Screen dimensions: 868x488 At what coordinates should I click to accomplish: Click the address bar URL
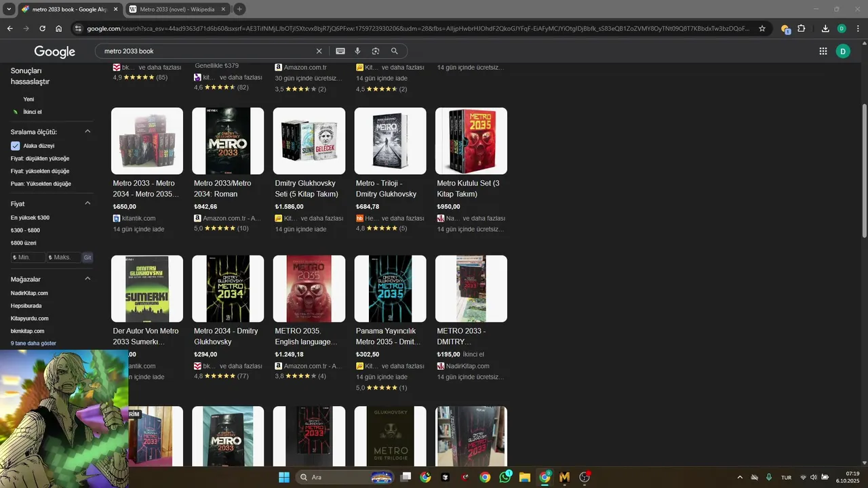[x=418, y=28]
